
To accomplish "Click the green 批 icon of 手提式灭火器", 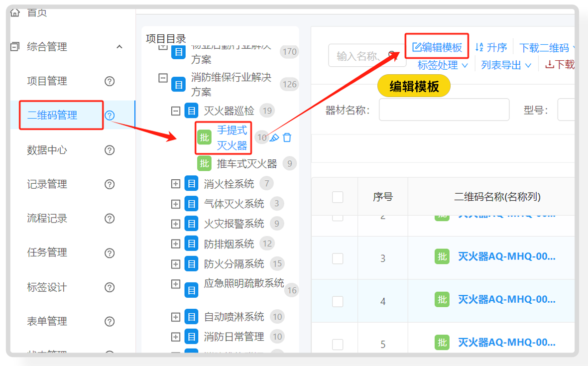I will pos(204,137).
